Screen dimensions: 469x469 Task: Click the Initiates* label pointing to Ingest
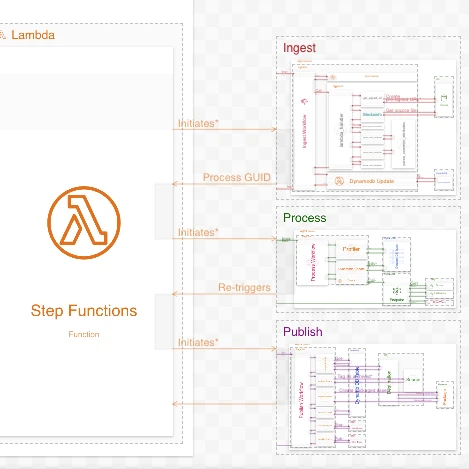point(198,123)
